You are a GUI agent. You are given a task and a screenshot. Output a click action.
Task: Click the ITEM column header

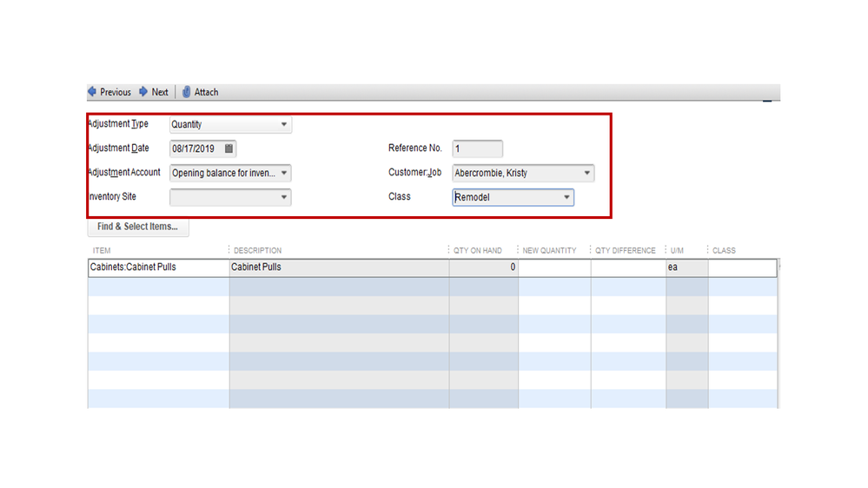coord(102,251)
